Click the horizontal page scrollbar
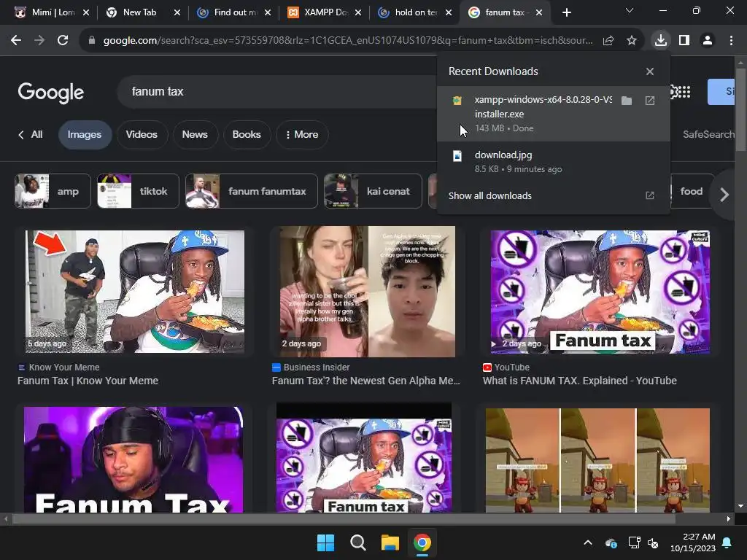 pyautogui.click(x=343, y=519)
